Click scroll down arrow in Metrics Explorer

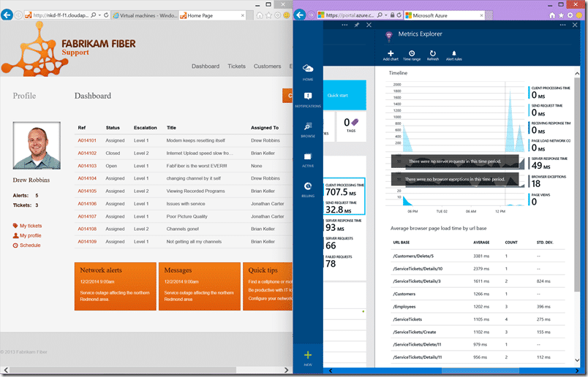(x=577, y=360)
